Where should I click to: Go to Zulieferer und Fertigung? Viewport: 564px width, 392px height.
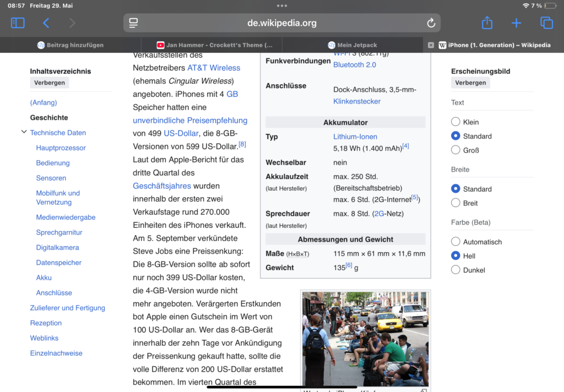(68, 308)
